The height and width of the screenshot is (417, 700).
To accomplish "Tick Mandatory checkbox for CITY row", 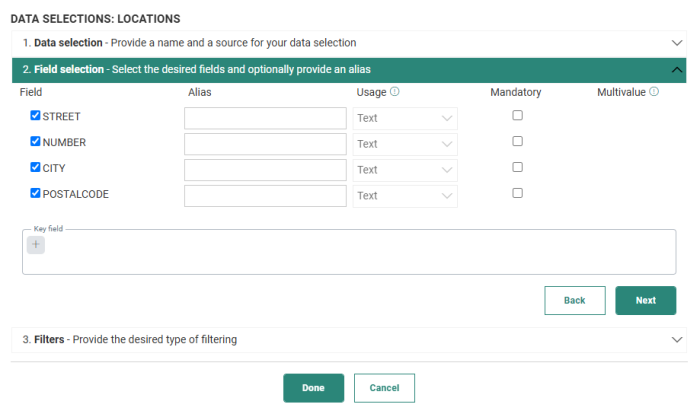I will click(x=517, y=168).
